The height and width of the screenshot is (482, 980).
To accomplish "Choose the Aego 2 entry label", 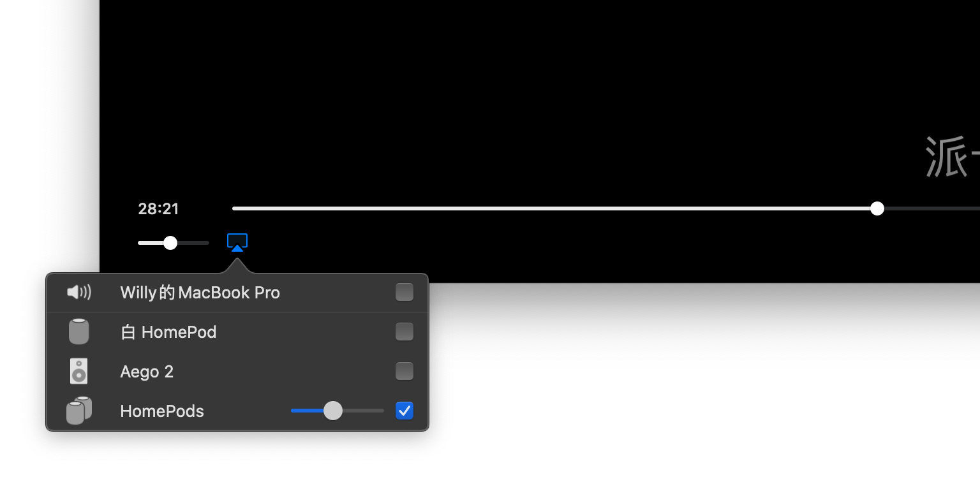I will coord(147,372).
